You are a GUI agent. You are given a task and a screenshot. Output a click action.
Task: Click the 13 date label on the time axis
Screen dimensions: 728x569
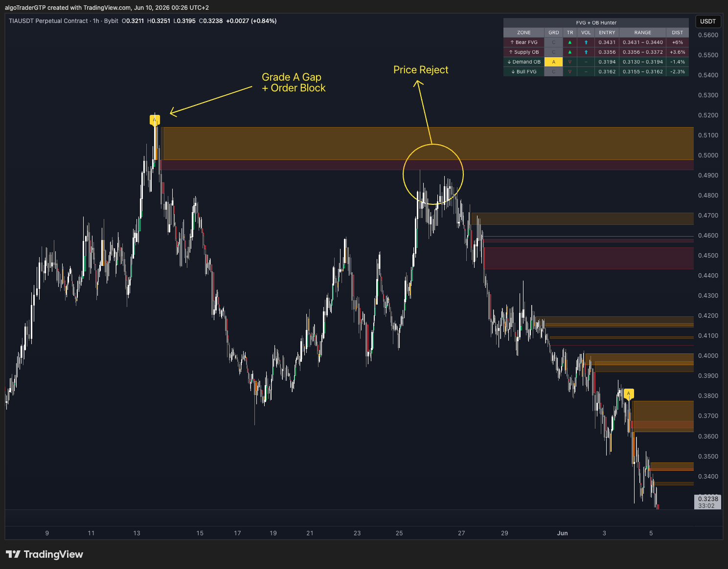(x=136, y=533)
